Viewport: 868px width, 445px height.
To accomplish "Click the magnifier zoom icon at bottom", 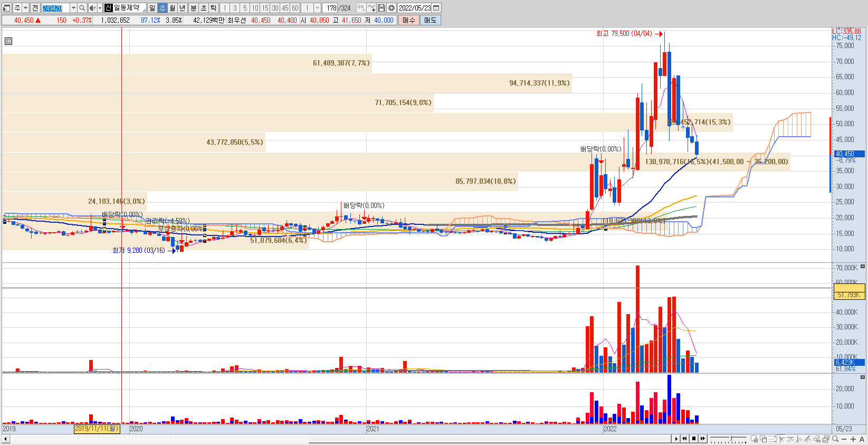I will point(835,439).
